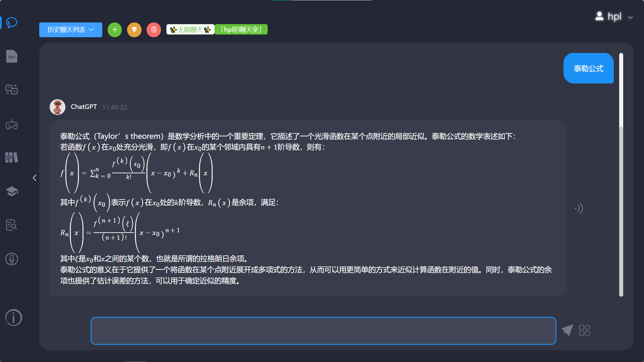644x362 pixels.
Task: Click the orange clear chat brush button
Action: point(134,30)
